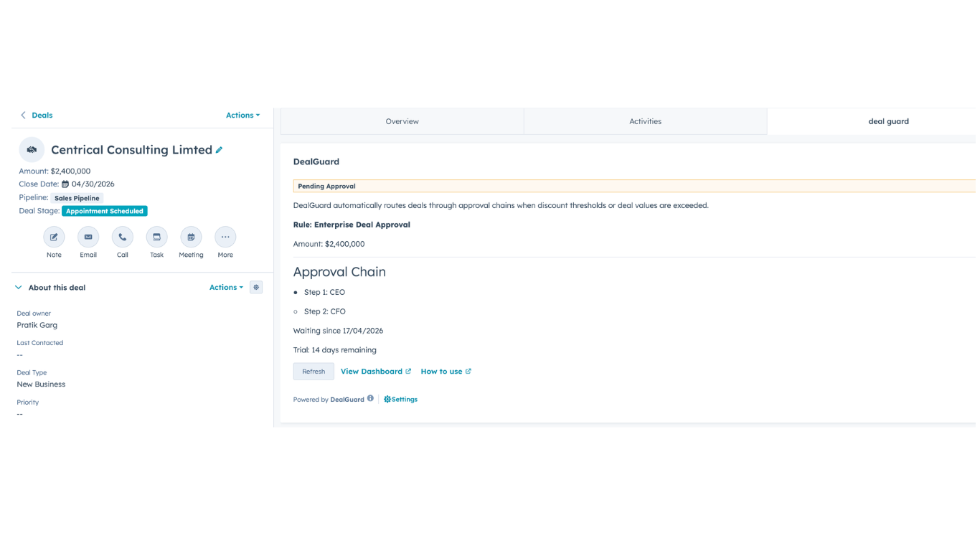This screenshot has width=980, height=551.
Task: Edit deal name with pencil icon
Action: tap(220, 150)
